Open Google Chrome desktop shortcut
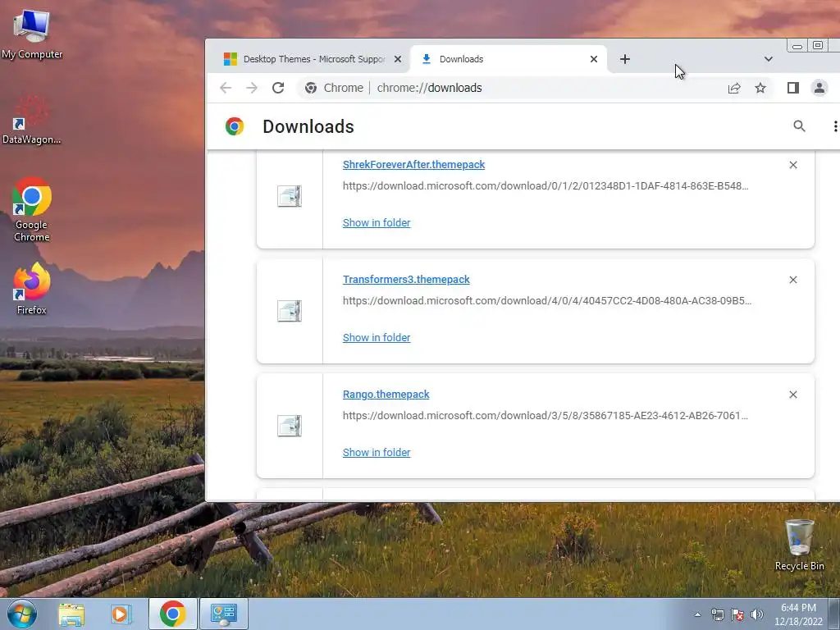 [x=32, y=209]
